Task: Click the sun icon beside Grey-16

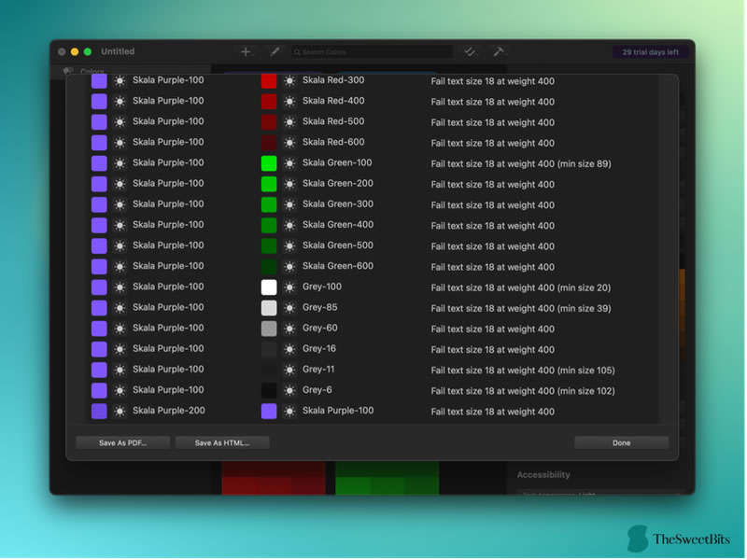Action: tap(289, 349)
